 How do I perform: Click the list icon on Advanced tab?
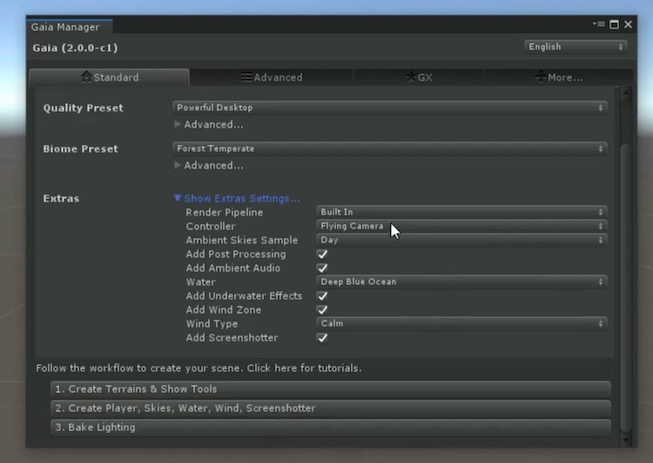coord(247,77)
